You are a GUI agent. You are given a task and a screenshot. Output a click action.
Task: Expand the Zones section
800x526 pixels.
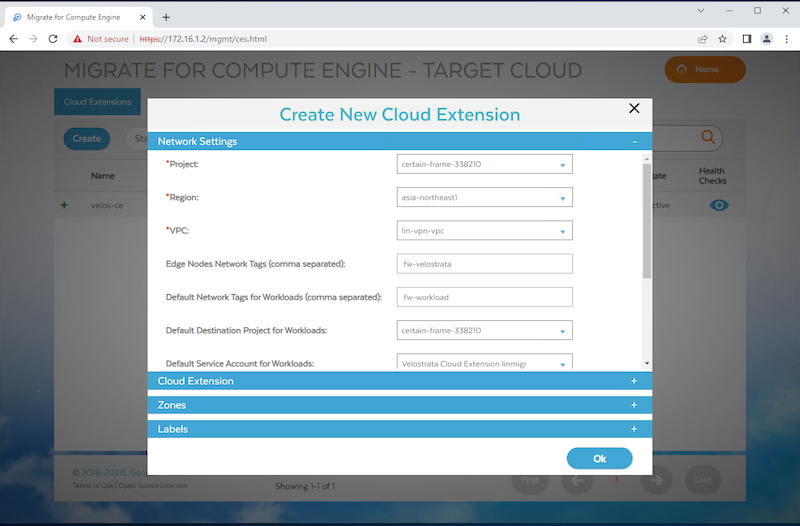[x=634, y=405]
